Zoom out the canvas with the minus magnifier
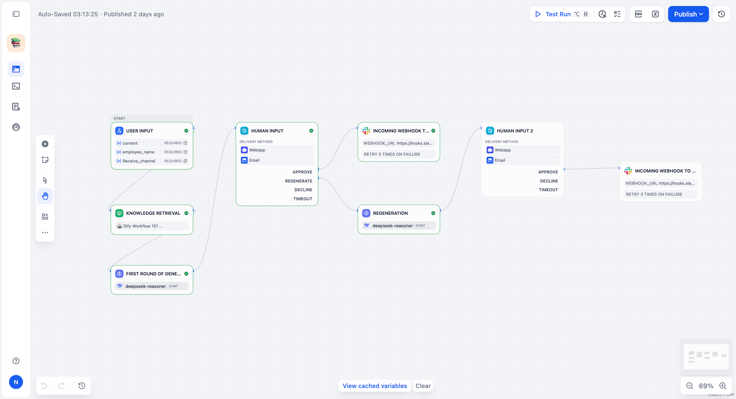 point(690,386)
